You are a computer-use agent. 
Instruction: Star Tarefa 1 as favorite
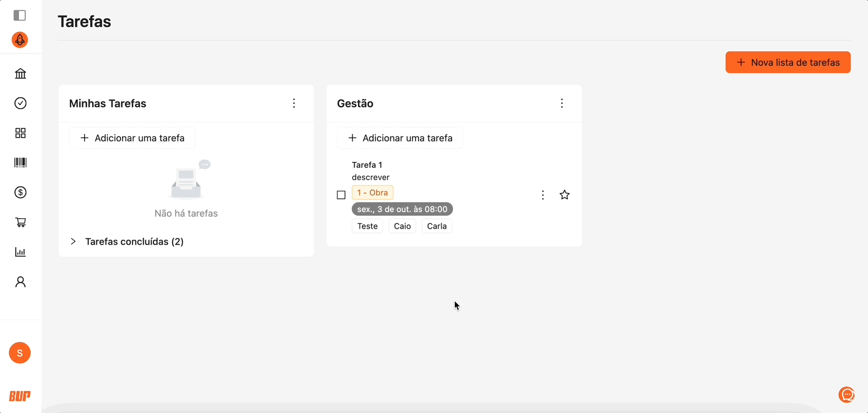(565, 195)
